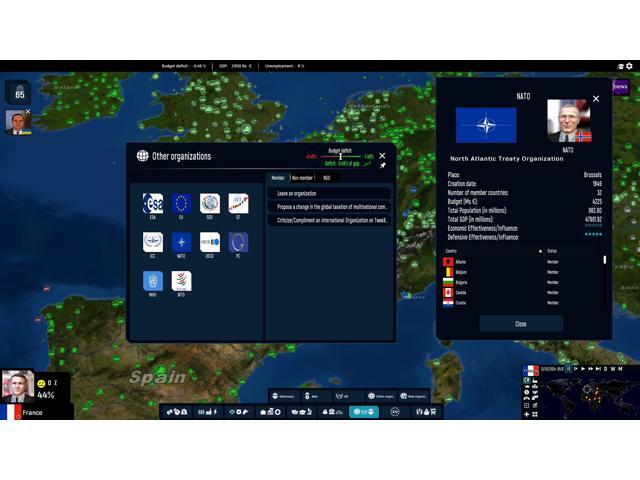640x480 pixels.
Task: Click the minimap world view
Action: click(x=588, y=398)
